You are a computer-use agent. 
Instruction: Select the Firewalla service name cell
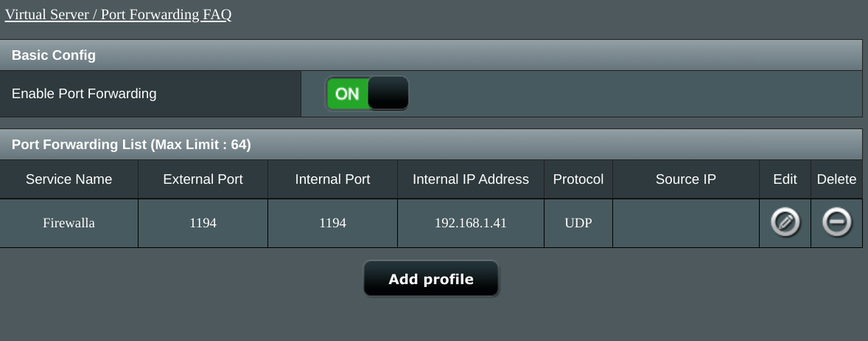(x=68, y=222)
